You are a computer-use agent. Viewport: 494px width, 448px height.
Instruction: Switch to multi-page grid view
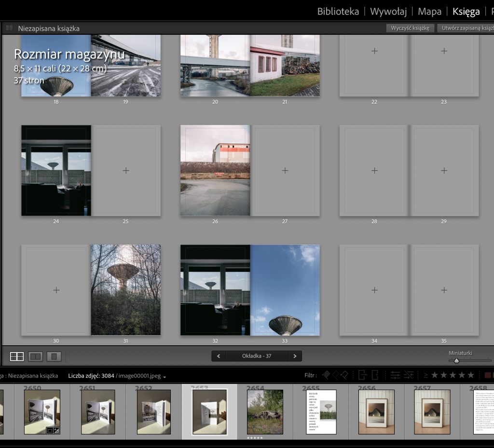click(x=17, y=356)
